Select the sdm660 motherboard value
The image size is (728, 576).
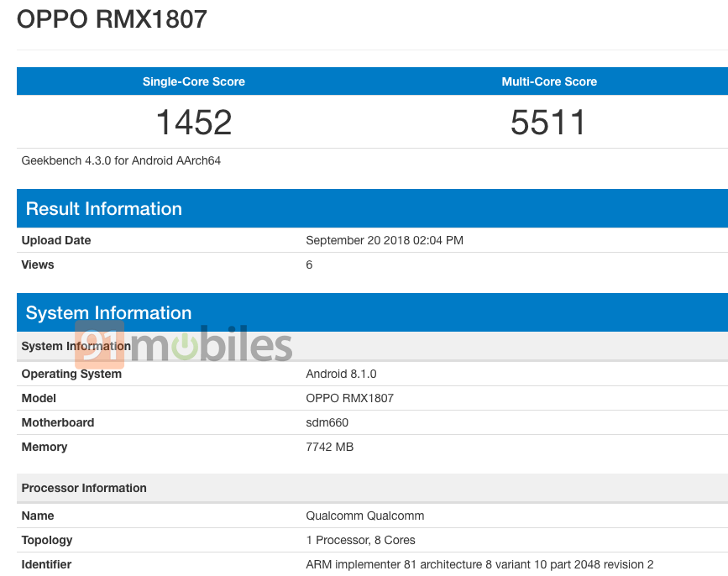pos(327,422)
